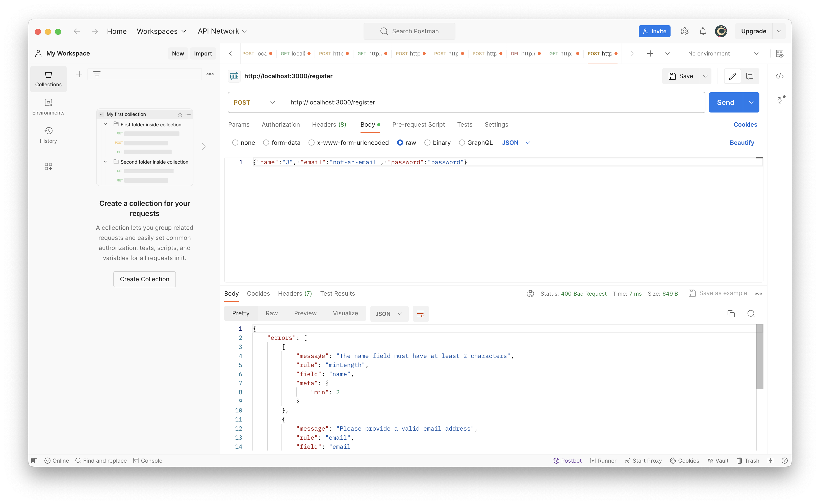
Task: Click the Beautify link
Action: coord(741,143)
